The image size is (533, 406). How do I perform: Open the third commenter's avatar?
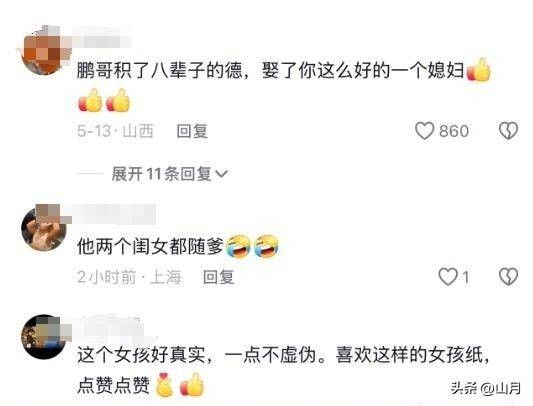[44, 337]
